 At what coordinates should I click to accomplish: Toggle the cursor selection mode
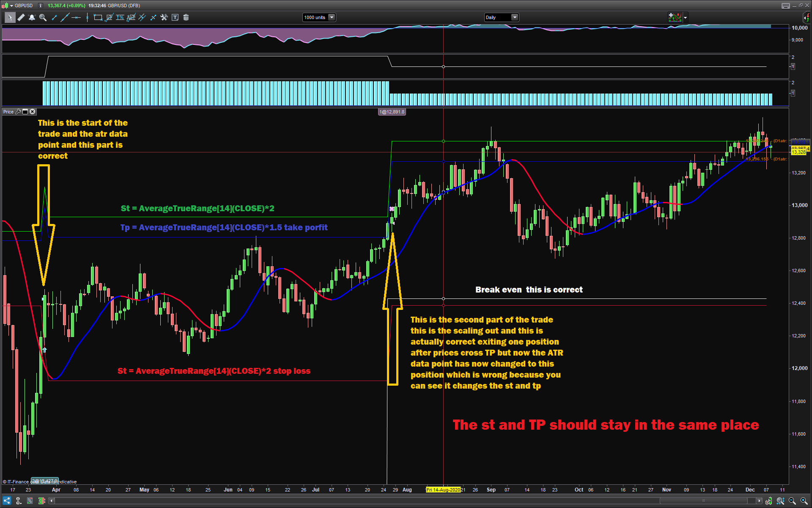pyautogui.click(x=9, y=17)
